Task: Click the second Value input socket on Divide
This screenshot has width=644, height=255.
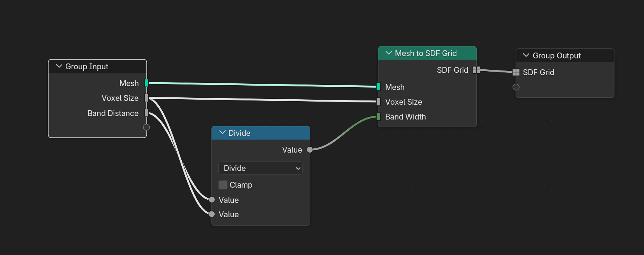Action: tap(212, 214)
